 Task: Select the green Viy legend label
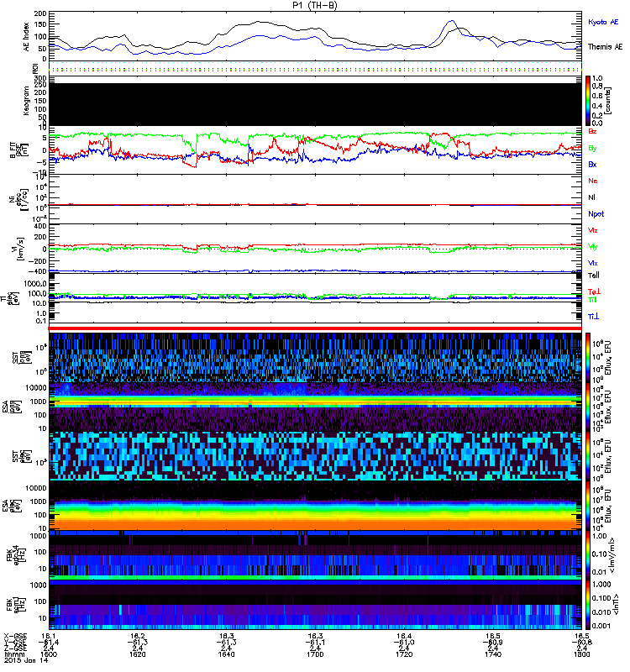coord(592,247)
